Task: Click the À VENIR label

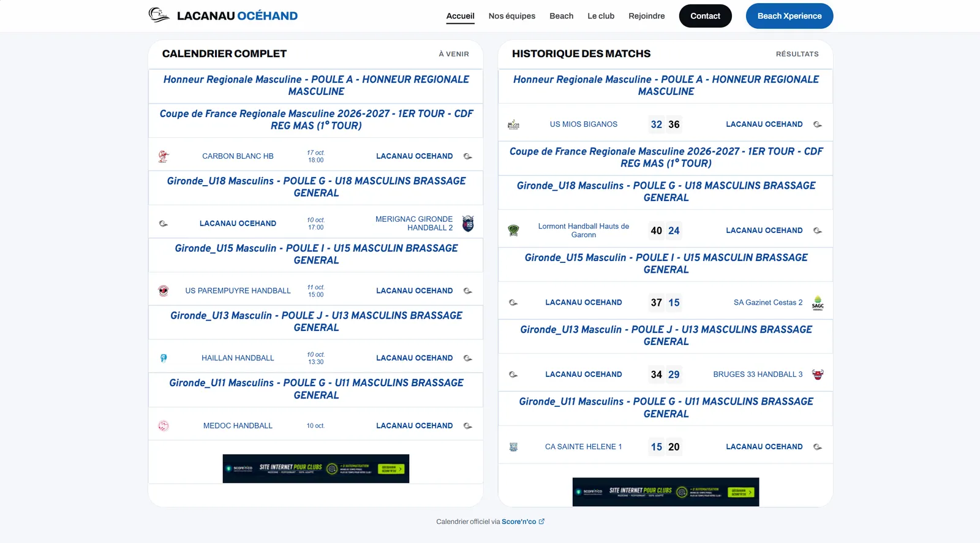Action: tap(454, 54)
